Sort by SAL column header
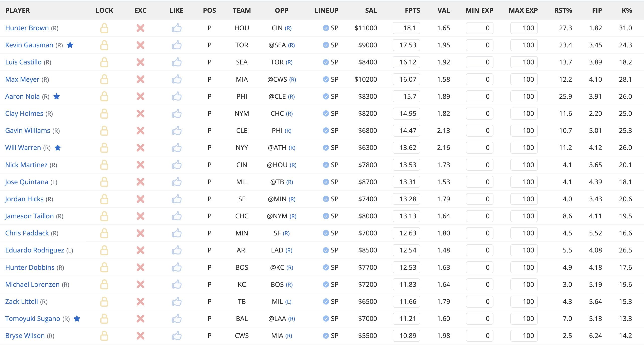 click(x=371, y=11)
